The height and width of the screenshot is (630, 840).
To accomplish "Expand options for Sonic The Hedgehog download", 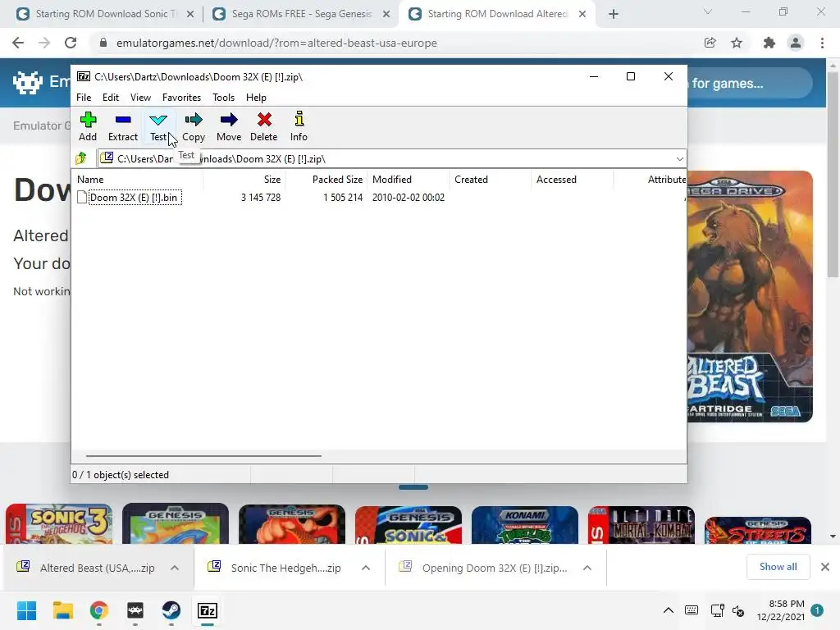I will tap(366, 568).
